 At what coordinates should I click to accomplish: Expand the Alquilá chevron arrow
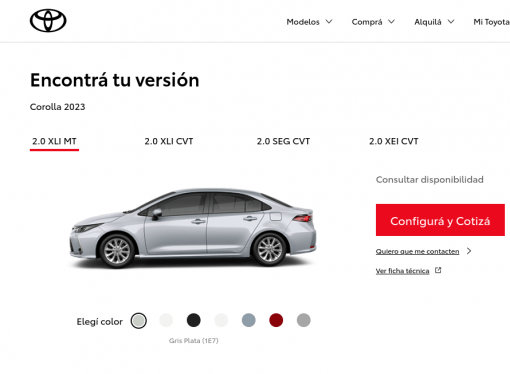[451, 22]
